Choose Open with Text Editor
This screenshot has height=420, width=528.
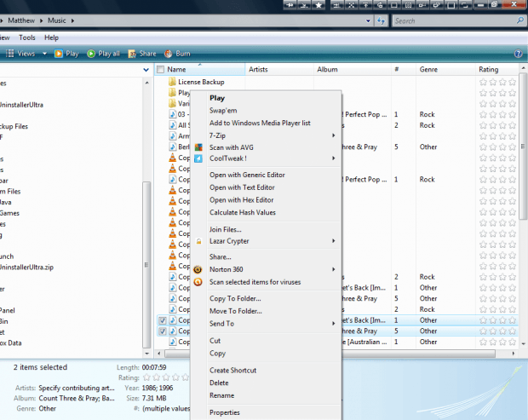point(242,187)
